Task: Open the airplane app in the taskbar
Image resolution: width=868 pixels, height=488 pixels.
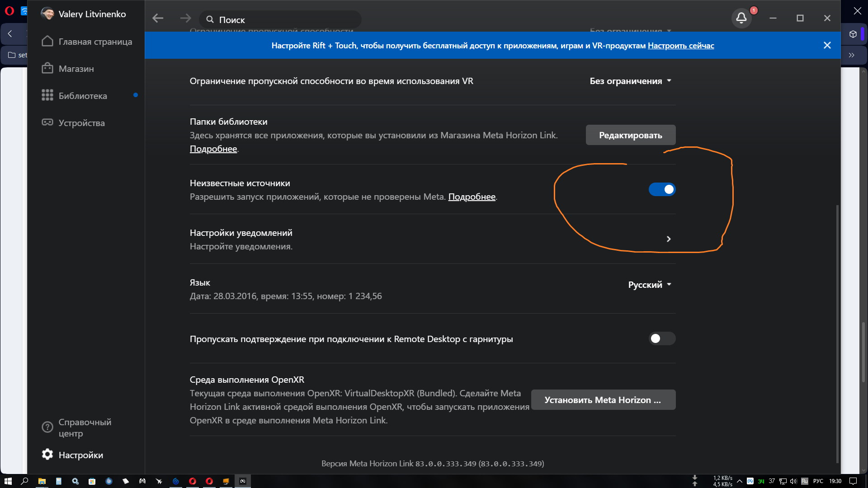Action: (159, 481)
